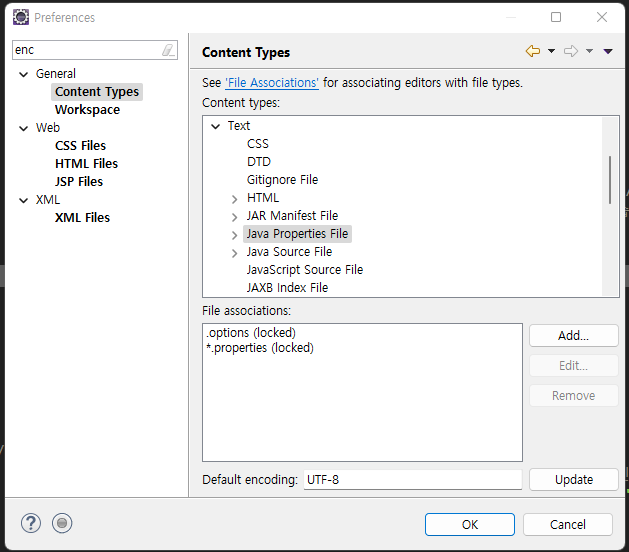Viewport: 629px width, 552px height.
Task: Select Gitignore File content type
Action: (x=282, y=180)
